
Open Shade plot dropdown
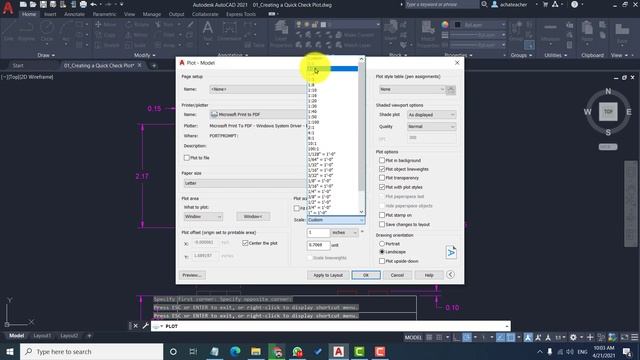[431, 115]
